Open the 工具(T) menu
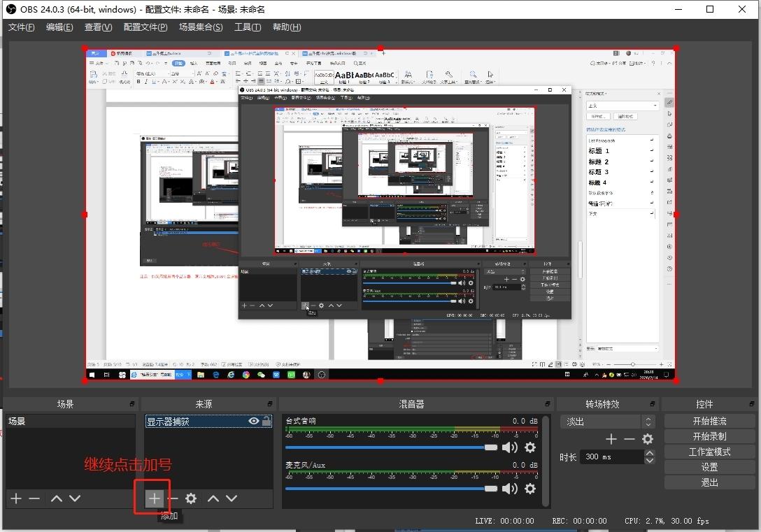 (x=248, y=27)
